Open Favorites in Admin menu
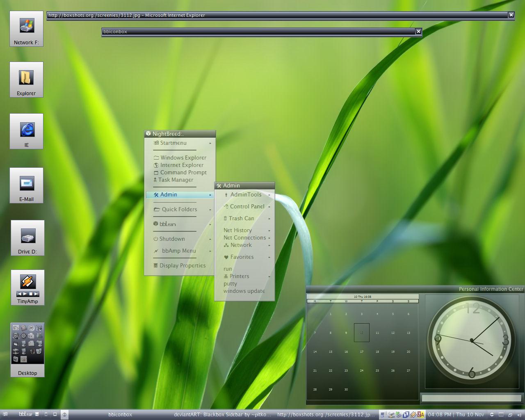The width and height of the screenshot is (525, 420). click(244, 257)
